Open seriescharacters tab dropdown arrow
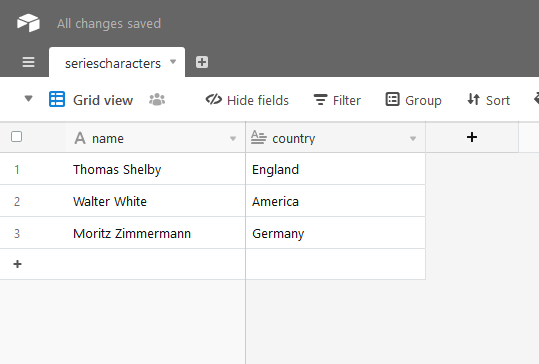This screenshot has width=539, height=364. [173, 62]
